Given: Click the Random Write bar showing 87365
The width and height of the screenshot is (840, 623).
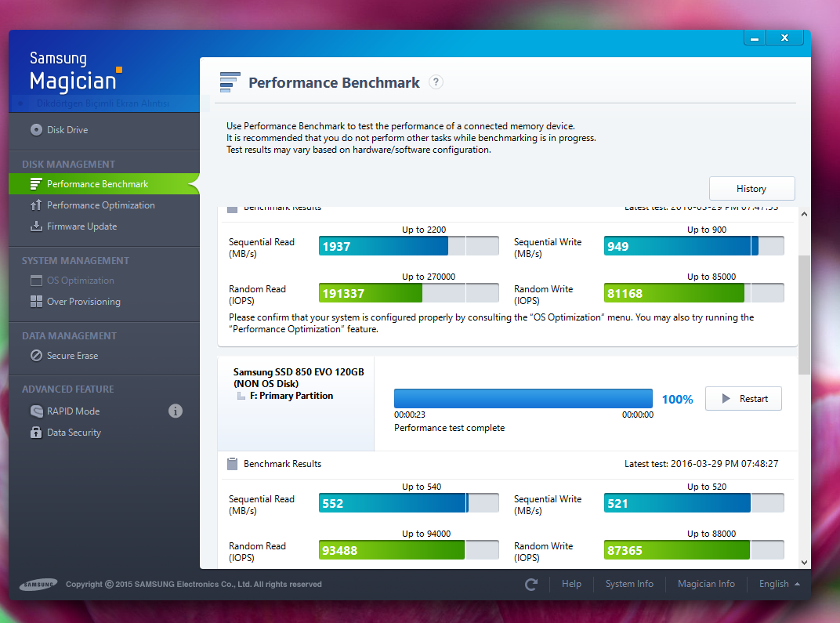Looking at the screenshot, I should click(x=693, y=550).
